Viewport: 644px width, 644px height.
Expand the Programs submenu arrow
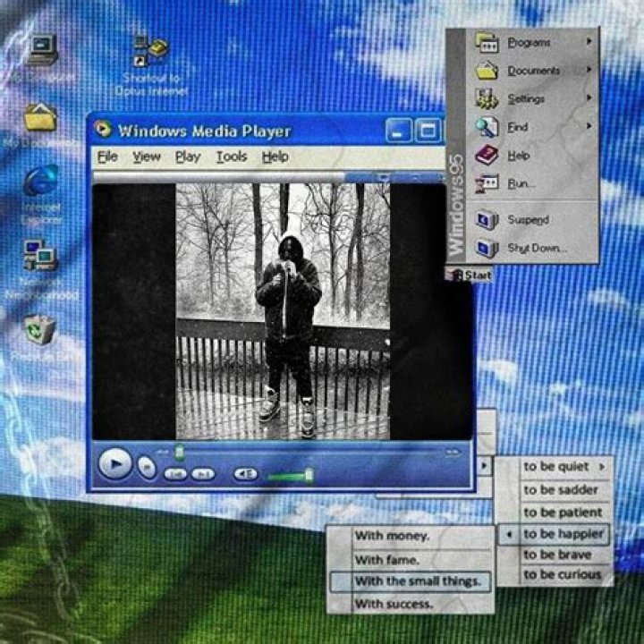point(589,41)
